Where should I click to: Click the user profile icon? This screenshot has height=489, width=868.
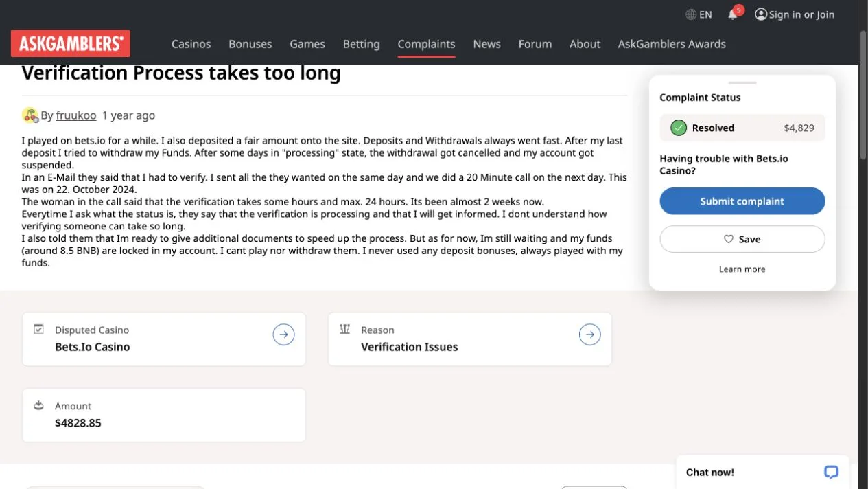tap(760, 14)
